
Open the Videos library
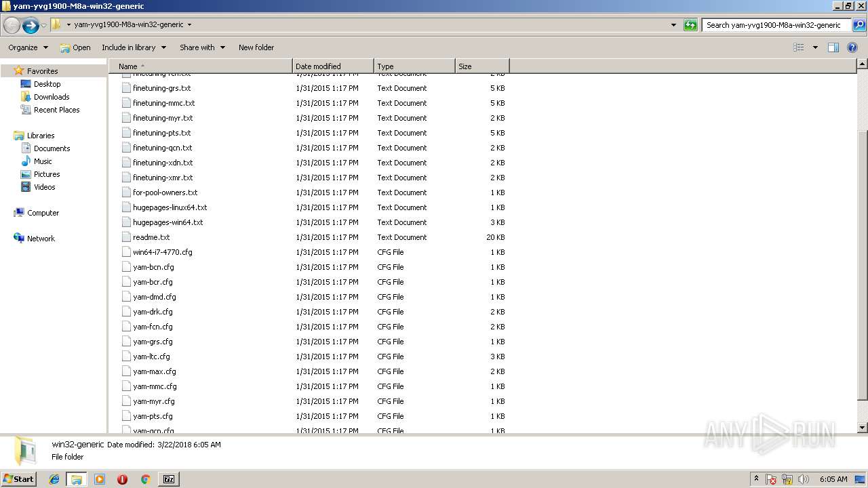[44, 187]
